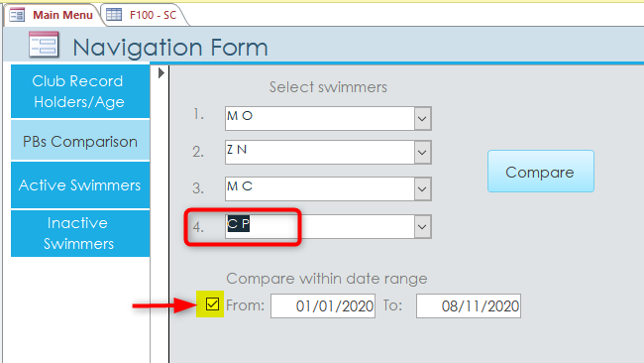Expand swimmer 2 dropdown arrow
This screenshot has width=644, height=363.
click(x=422, y=152)
